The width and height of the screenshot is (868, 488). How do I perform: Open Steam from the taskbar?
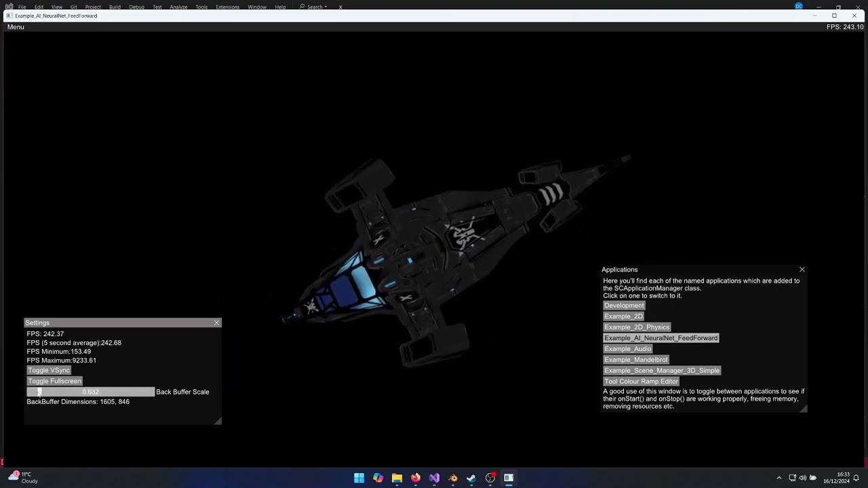[471, 478]
